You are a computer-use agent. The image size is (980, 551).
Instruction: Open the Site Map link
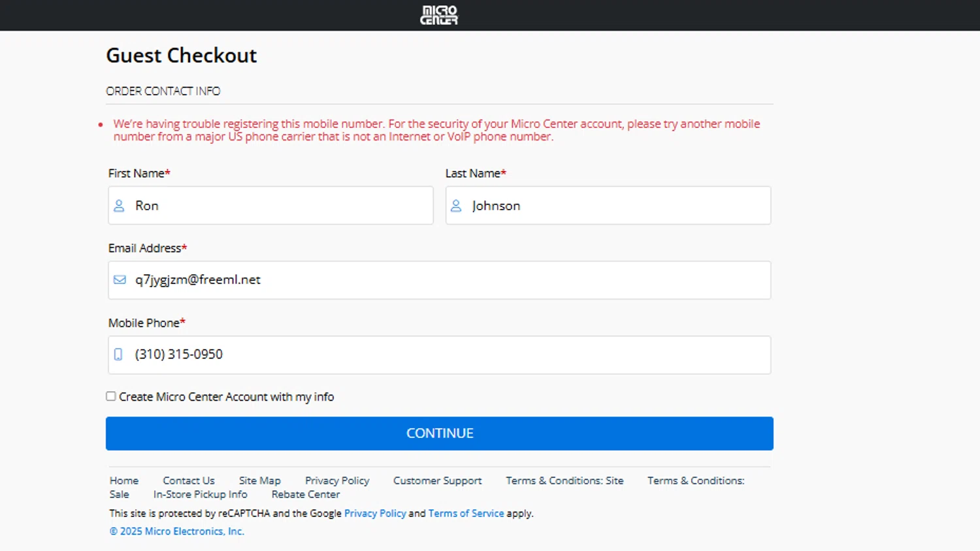259,480
